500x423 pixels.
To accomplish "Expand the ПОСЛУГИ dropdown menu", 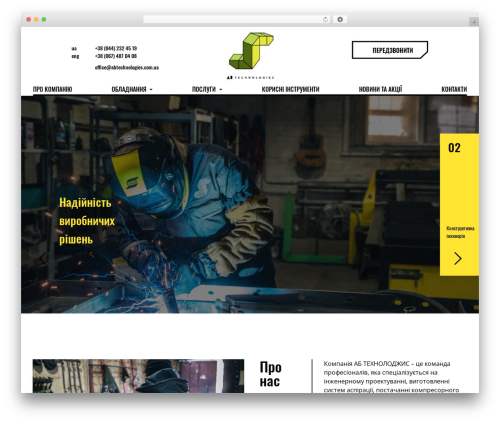I will [x=207, y=89].
